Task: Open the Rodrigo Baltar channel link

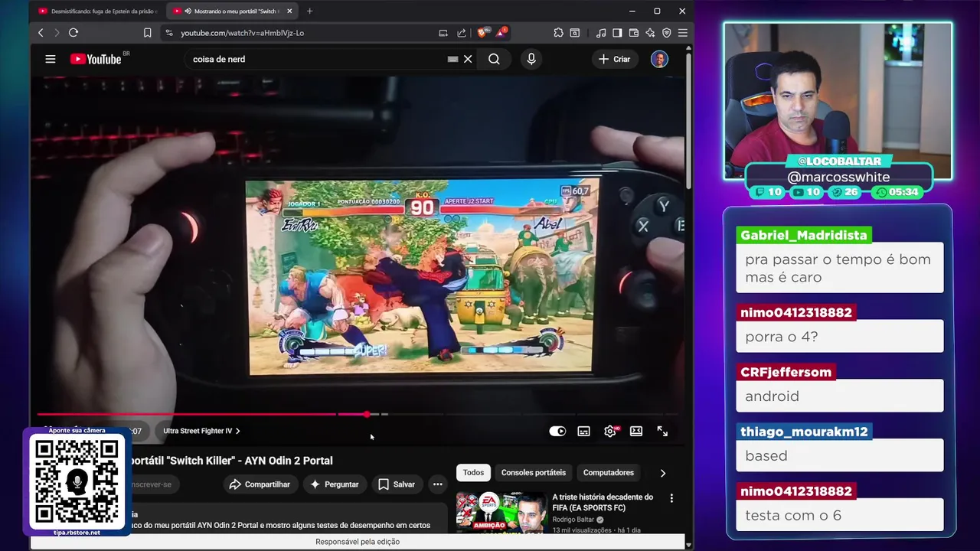Action: click(x=573, y=520)
